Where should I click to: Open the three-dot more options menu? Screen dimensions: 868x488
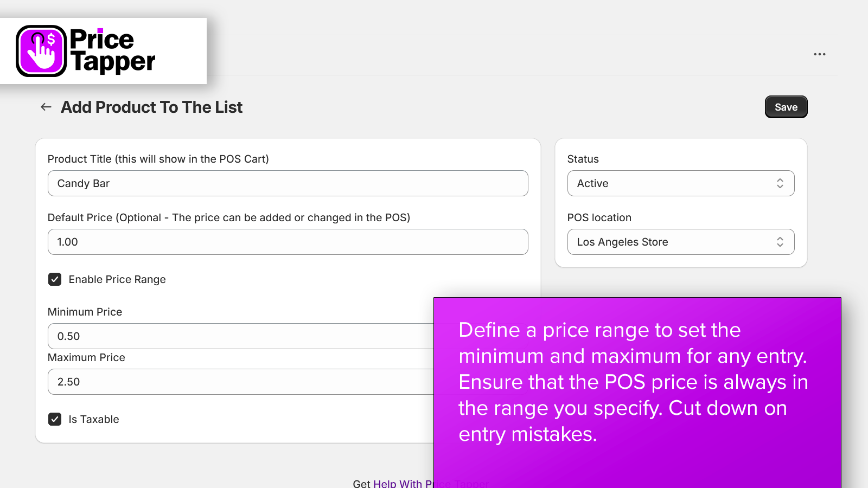click(819, 54)
